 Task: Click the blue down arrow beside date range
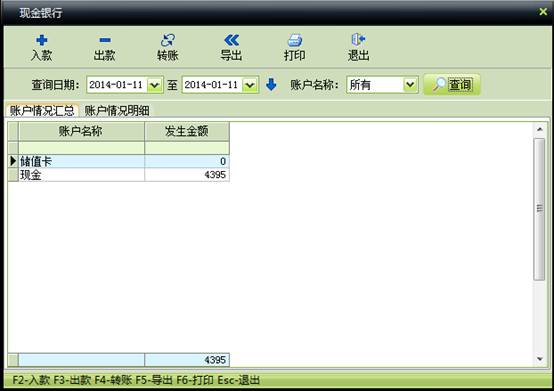[271, 85]
